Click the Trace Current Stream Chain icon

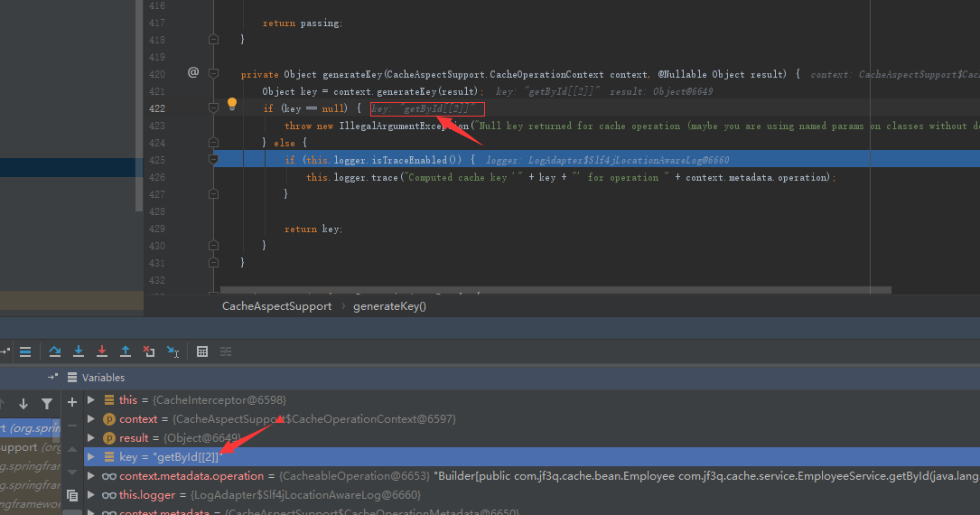226,351
